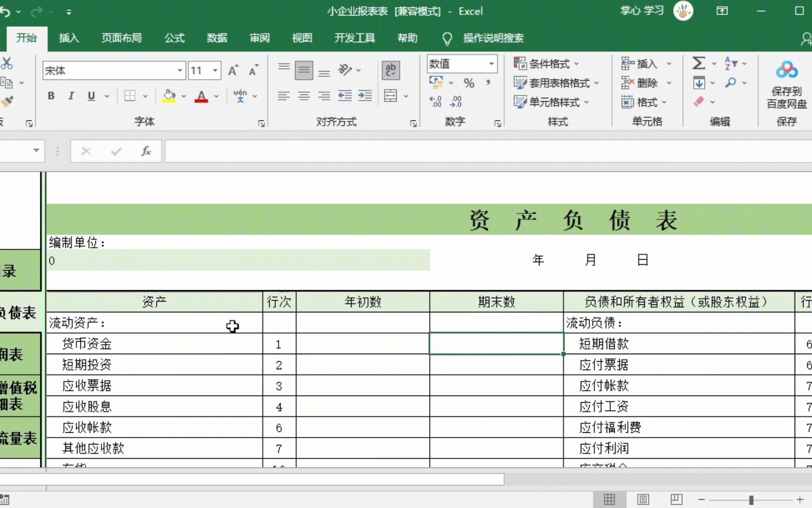Switch to the 插入 ribbon tab
Screen dimensions: 812x508
69,38
